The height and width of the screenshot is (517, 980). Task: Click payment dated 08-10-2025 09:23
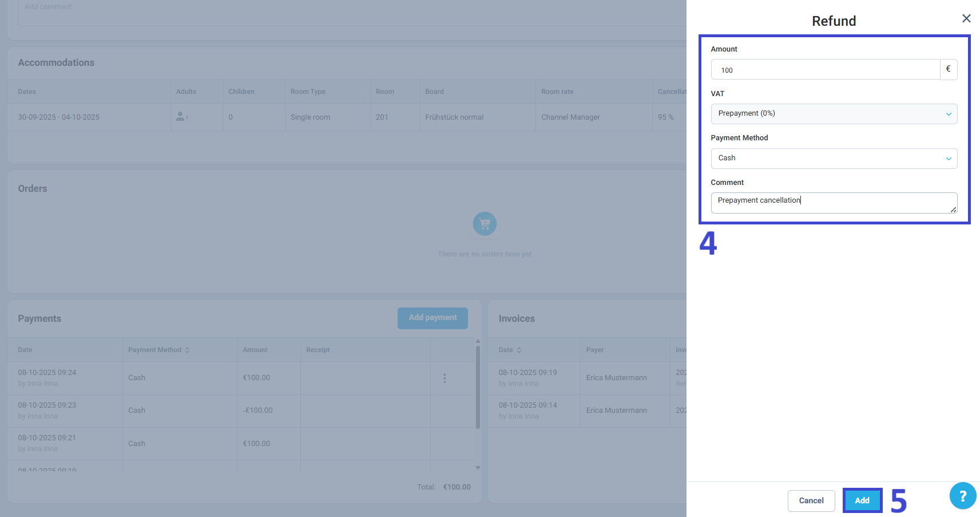[x=47, y=405]
